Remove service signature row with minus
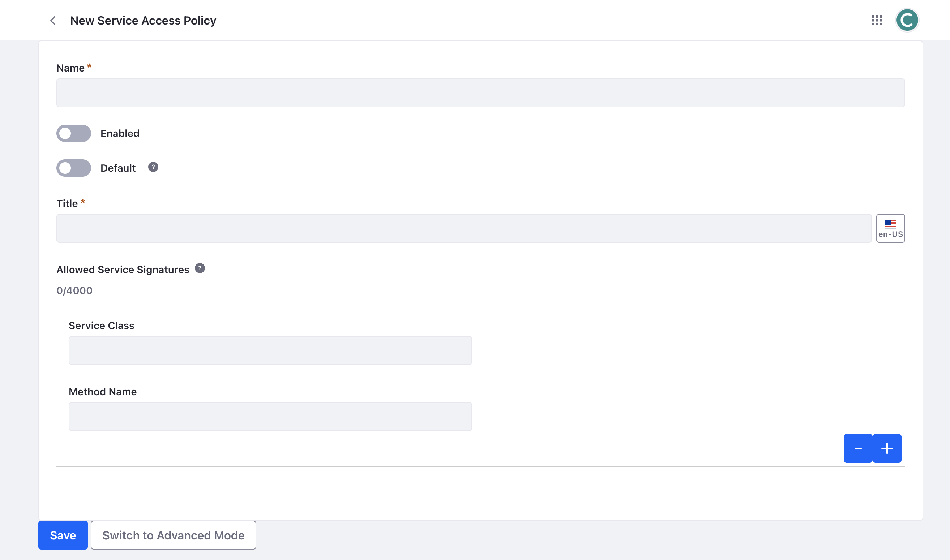The height and width of the screenshot is (560, 950). [858, 448]
